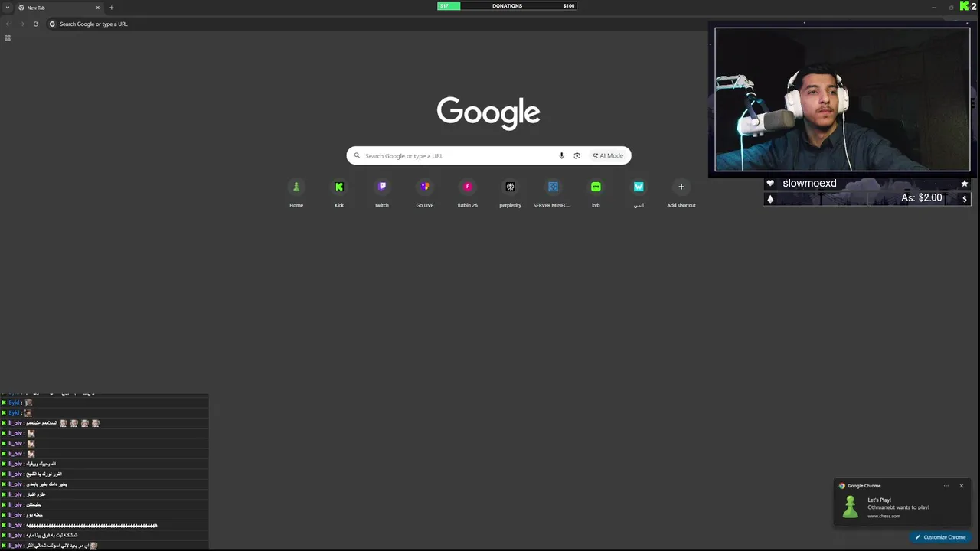Click the dollar icon in stream overlay
Screen dimensions: 980x551
965,199
